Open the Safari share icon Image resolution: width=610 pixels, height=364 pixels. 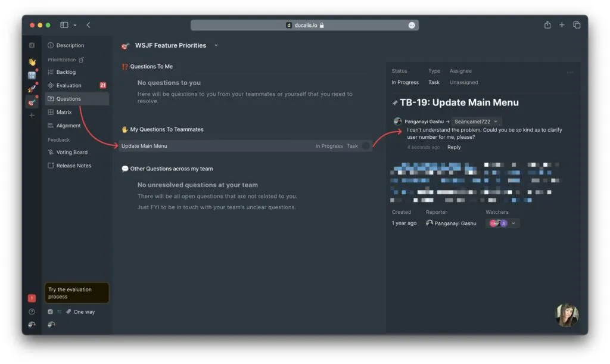click(547, 25)
